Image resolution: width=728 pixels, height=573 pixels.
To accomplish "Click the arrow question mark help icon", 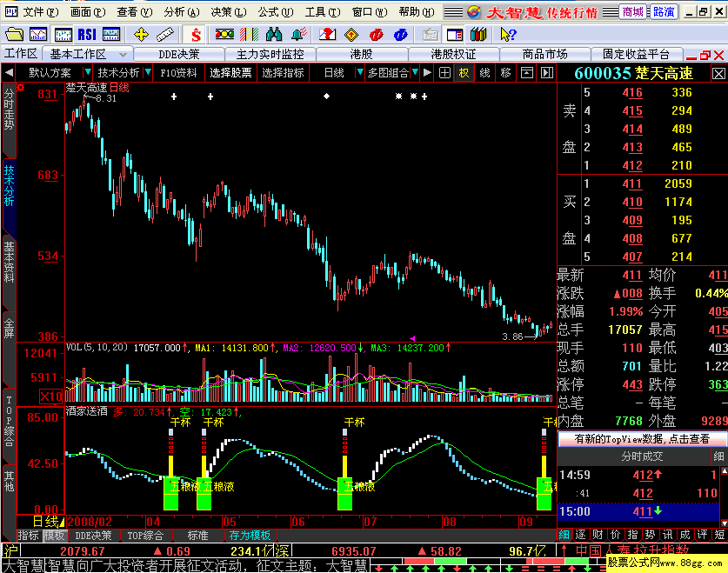I will click(x=508, y=34).
